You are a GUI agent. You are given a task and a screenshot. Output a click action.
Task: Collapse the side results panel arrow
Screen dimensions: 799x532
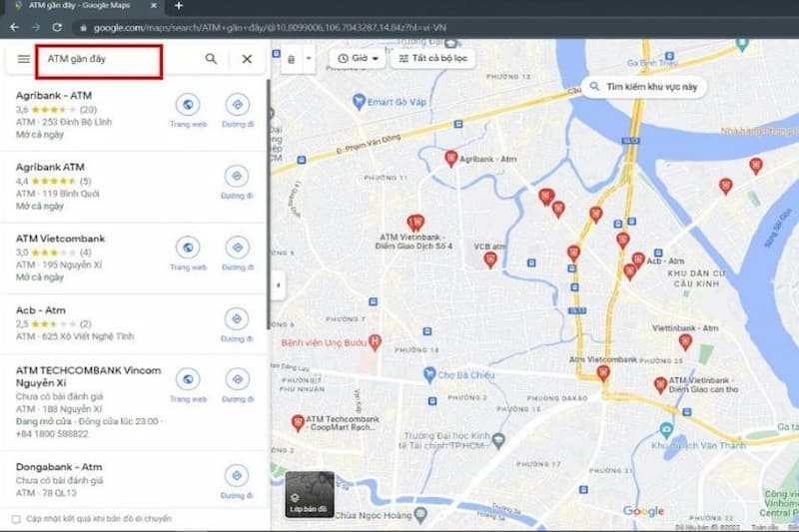pyautogui.click(x=277, y=285)
